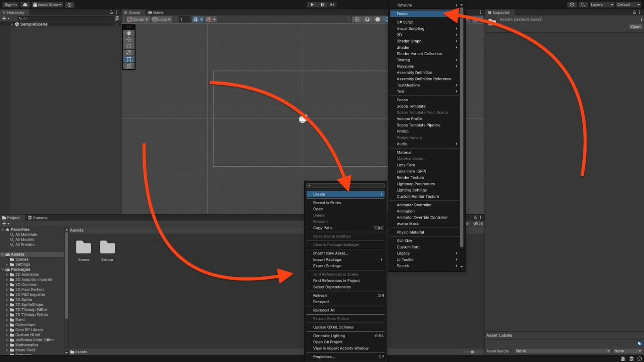Click the Sign in button
The width and height of the screenshot is (644, 362).
10,4
